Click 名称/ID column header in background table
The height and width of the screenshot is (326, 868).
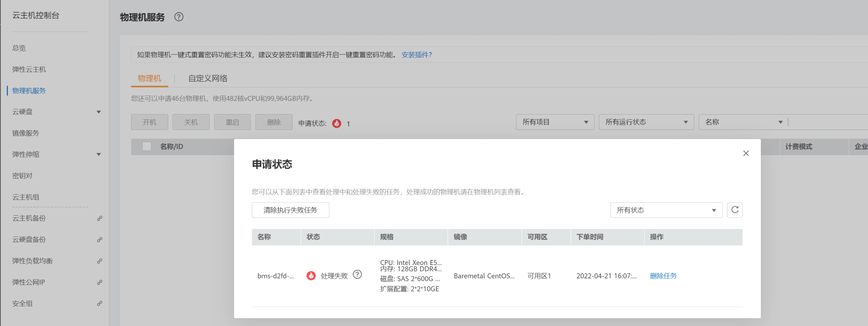pyautogui.click(x=171, y=147)
